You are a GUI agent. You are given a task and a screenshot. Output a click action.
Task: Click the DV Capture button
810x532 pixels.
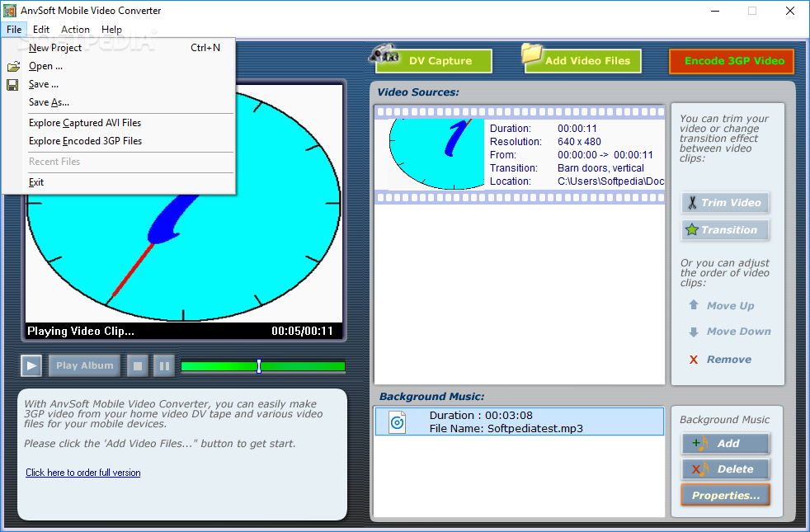click(x=434, y=61)
